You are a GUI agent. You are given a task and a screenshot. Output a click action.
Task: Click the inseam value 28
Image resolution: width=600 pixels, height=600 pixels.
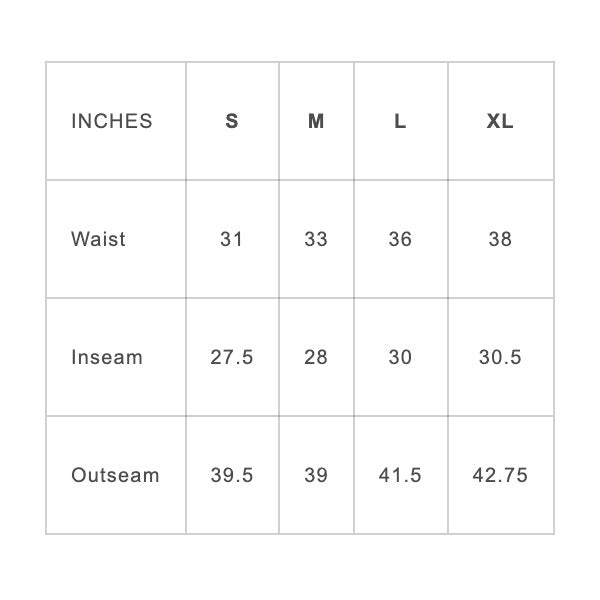pos(316,358)
